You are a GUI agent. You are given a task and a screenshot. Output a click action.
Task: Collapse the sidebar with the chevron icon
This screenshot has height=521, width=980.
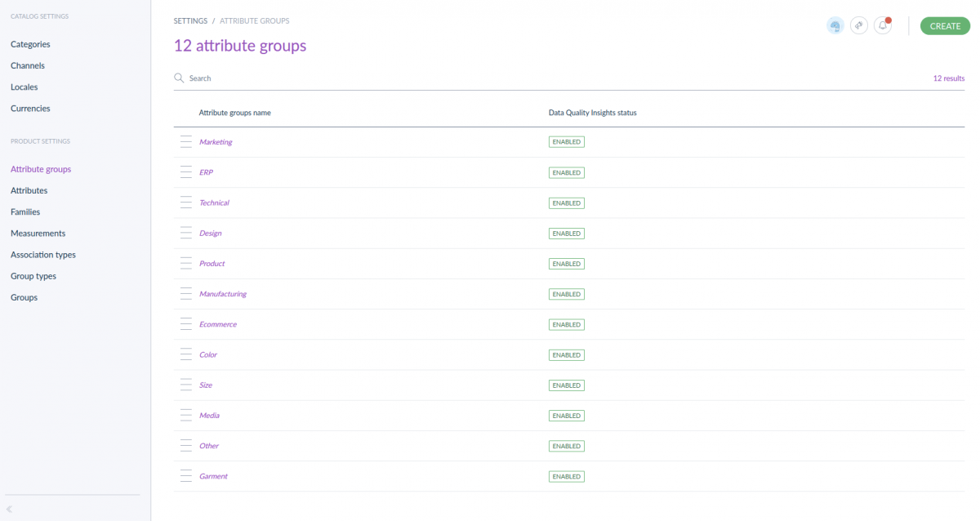click(x=9, y=509)
